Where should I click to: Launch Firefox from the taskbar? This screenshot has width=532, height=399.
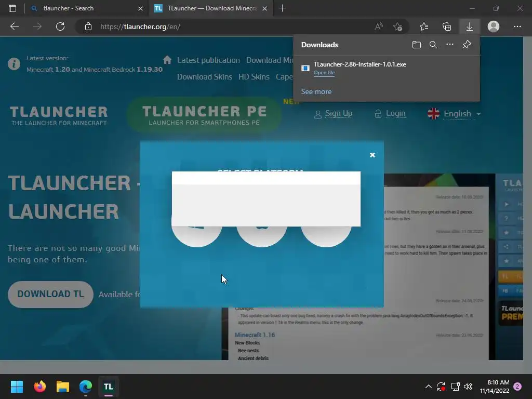(39, 387)
